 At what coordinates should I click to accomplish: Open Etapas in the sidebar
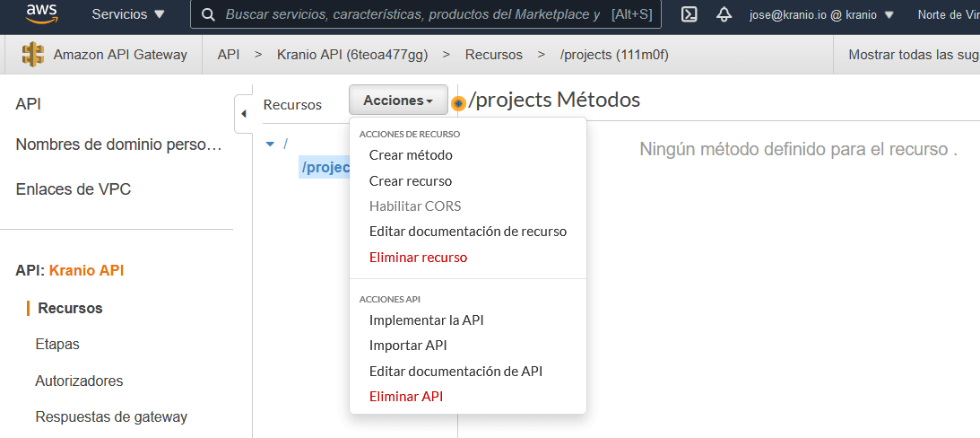pos(57,345)
